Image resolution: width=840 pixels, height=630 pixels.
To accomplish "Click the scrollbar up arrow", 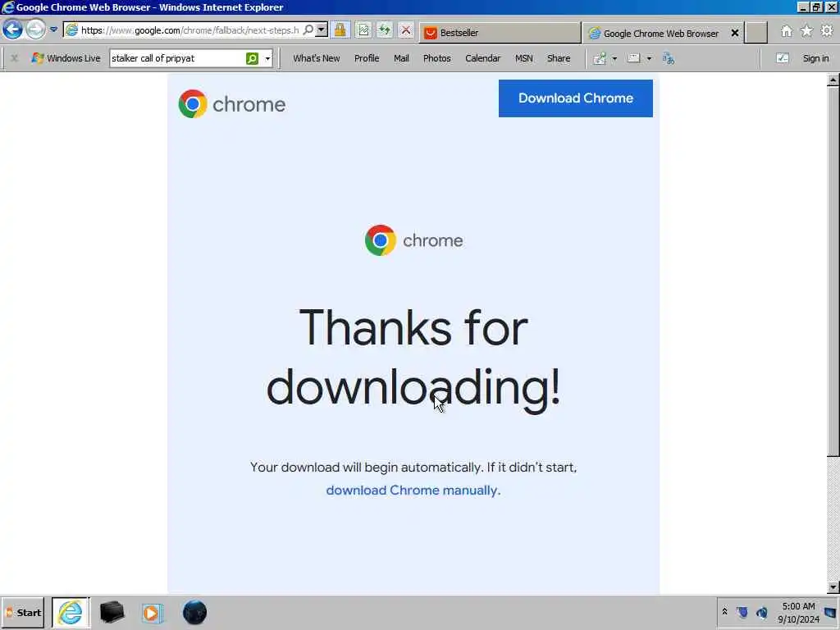I will point(833,80).
